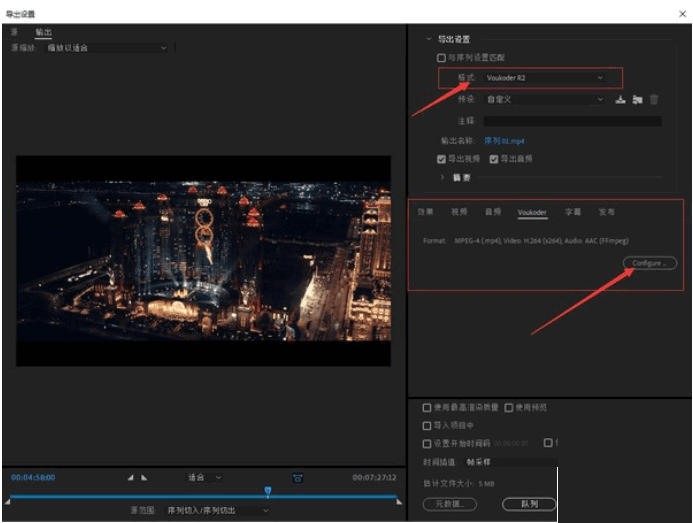Uncheck the 导出音频 checkbox
The height and width of the screenshot is (523, 693).
coord(494,158)
